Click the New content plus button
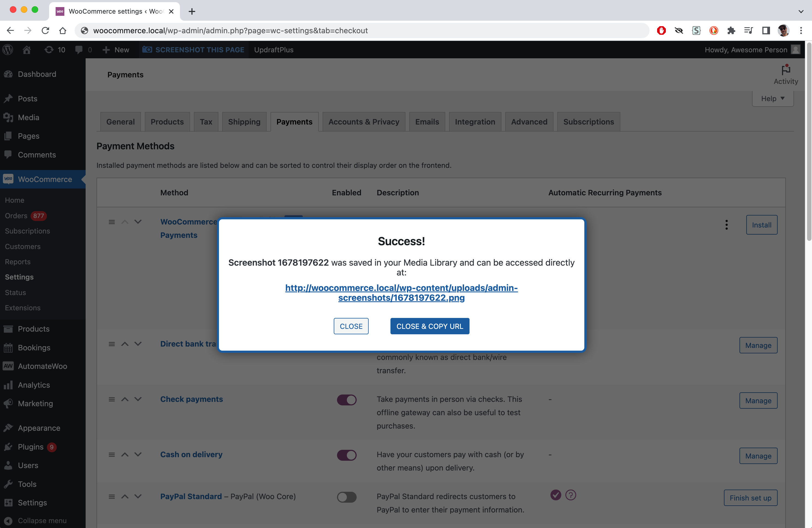The image size is (812, 528). coord(116,50)
